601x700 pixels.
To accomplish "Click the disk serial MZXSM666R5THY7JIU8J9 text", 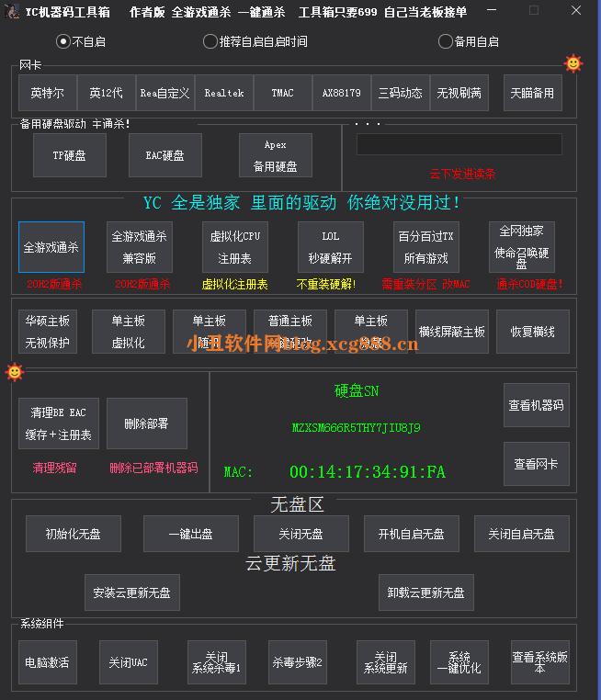I will pyautogui.click(x=356, y=428).
